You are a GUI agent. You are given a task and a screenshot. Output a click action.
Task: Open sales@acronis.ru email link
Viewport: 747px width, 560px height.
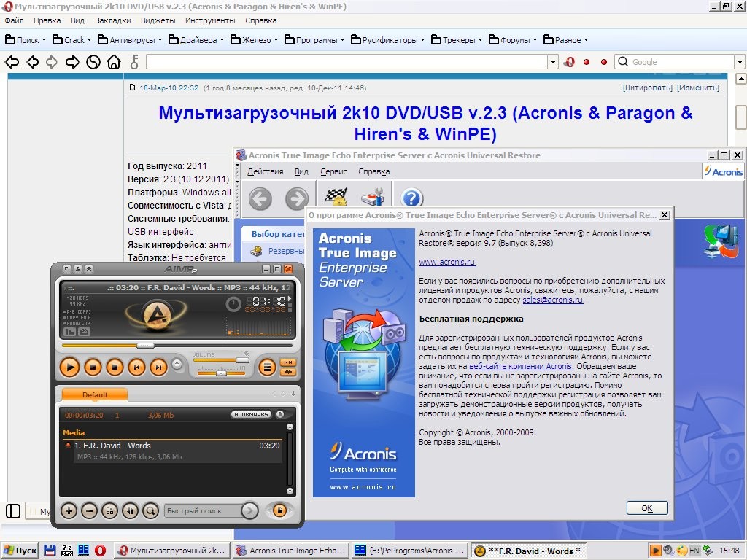click(x=553, y=300)
